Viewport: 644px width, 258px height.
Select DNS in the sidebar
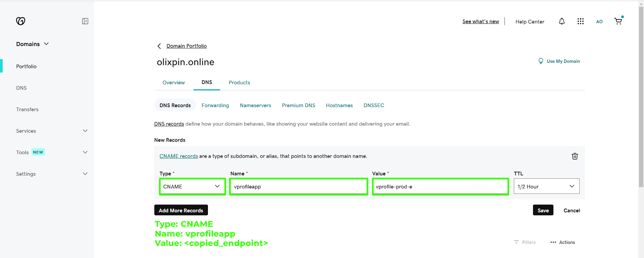pos(21,88)
